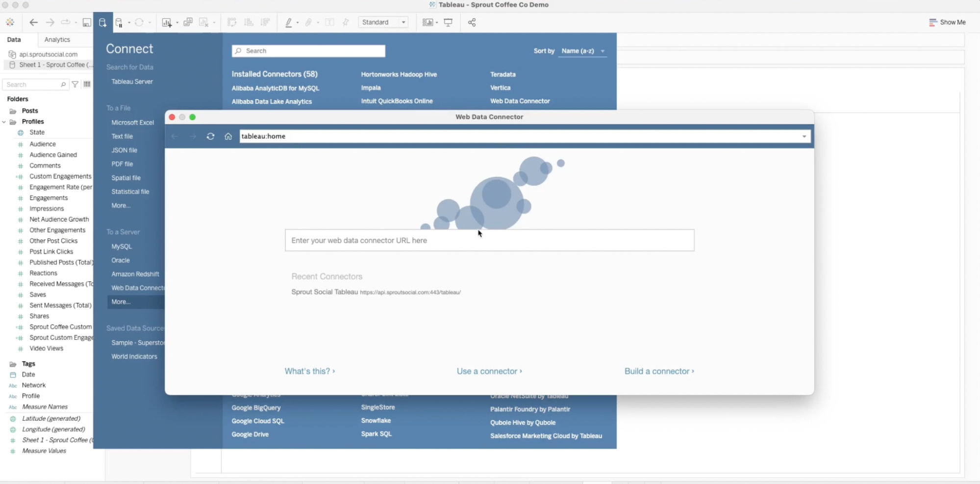This screenshot has height=484, width=980.
Task: Click the New Data Source cylinder icon
Action: pos(102,23)
